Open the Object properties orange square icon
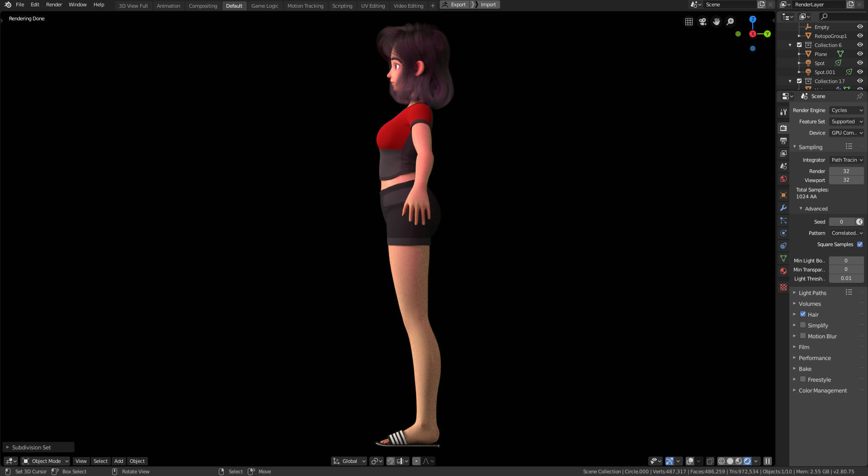 point(783,195)
